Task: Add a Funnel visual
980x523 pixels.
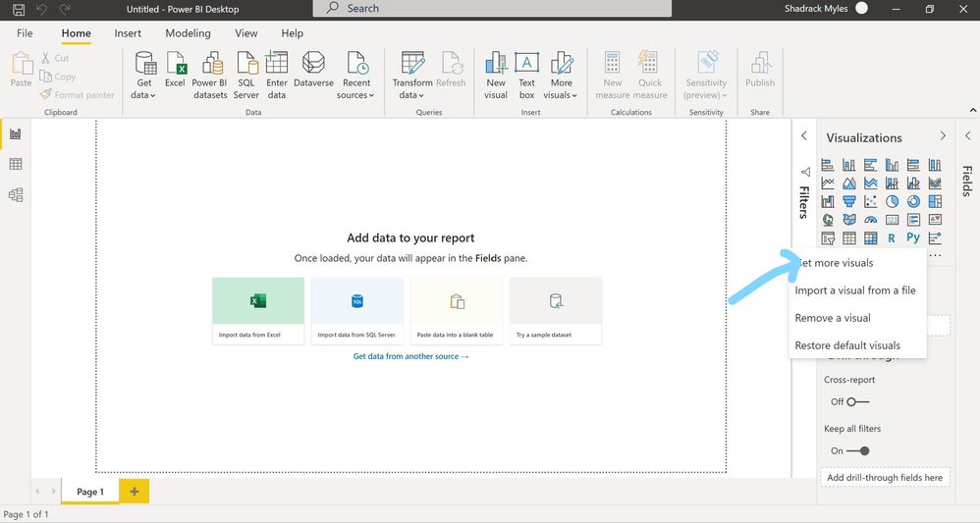Action: 848,201
